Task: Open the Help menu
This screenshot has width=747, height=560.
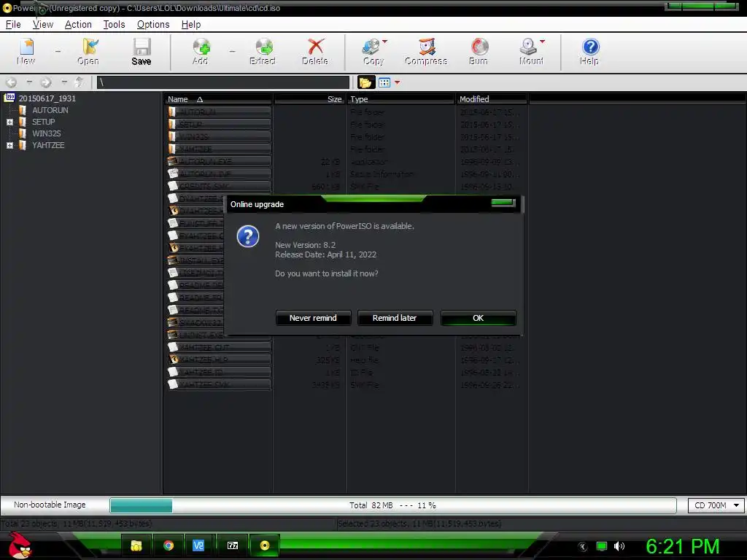Action: click(190, 24)
